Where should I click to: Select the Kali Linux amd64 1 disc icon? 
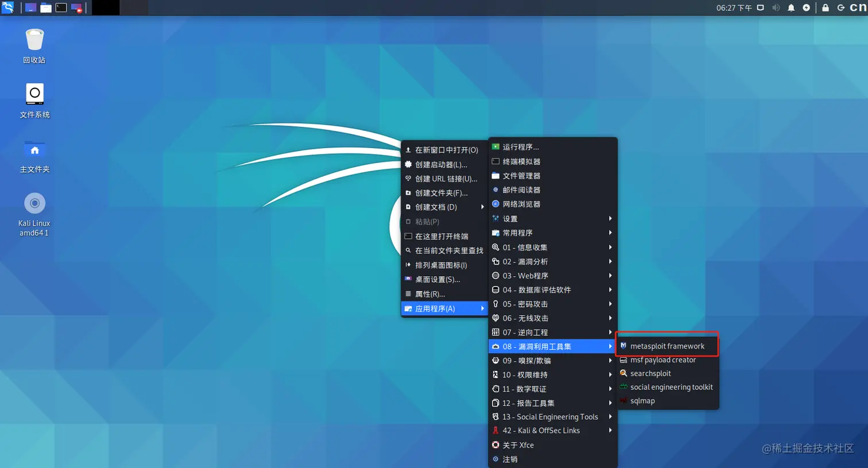pyautogui.click(x=34, y=215)
